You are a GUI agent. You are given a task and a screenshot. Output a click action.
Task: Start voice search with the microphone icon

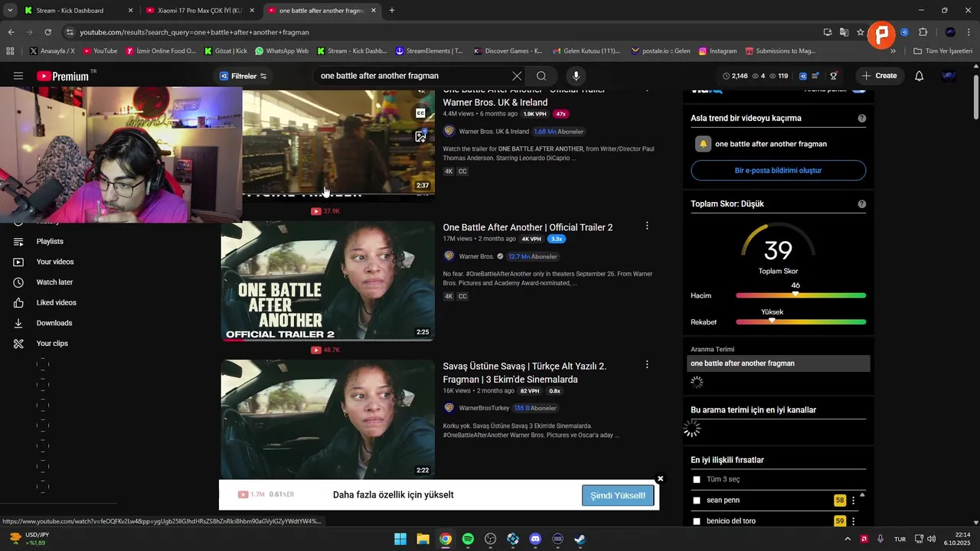coord(576,76)
